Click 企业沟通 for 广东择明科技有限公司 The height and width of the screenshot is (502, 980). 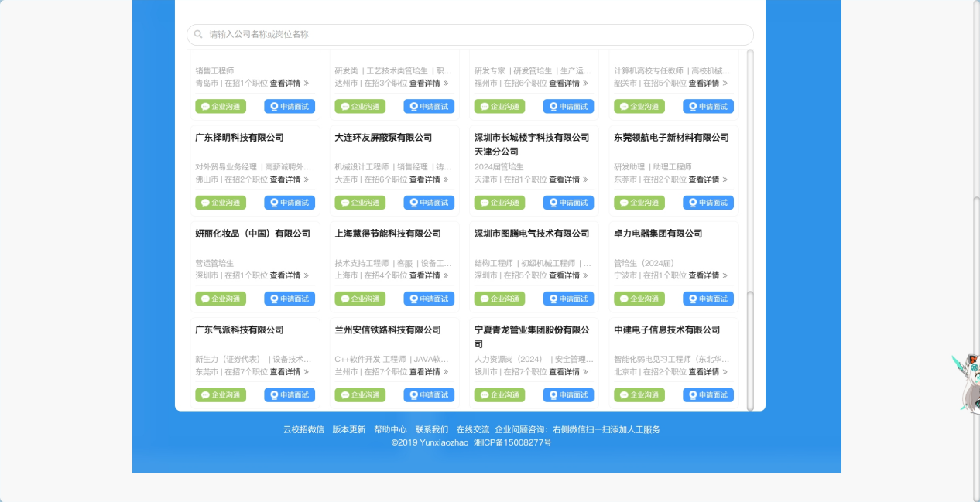[221, 203]
